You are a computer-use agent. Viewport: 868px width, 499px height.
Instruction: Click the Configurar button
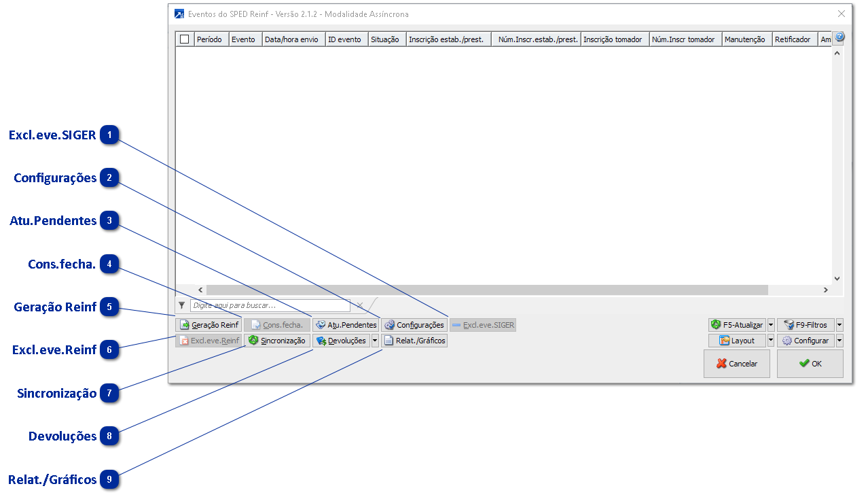(806, 341)
